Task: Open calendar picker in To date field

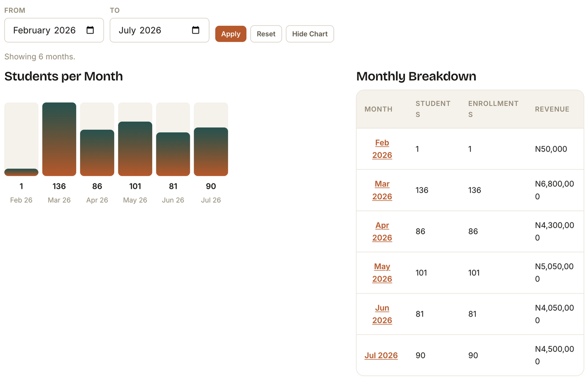Action: tap(195, 30)
